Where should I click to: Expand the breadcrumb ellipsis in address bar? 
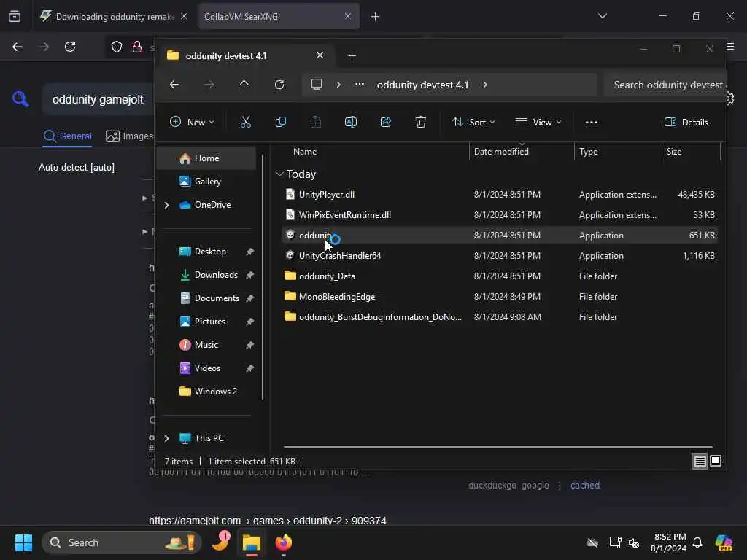point(360,85)
